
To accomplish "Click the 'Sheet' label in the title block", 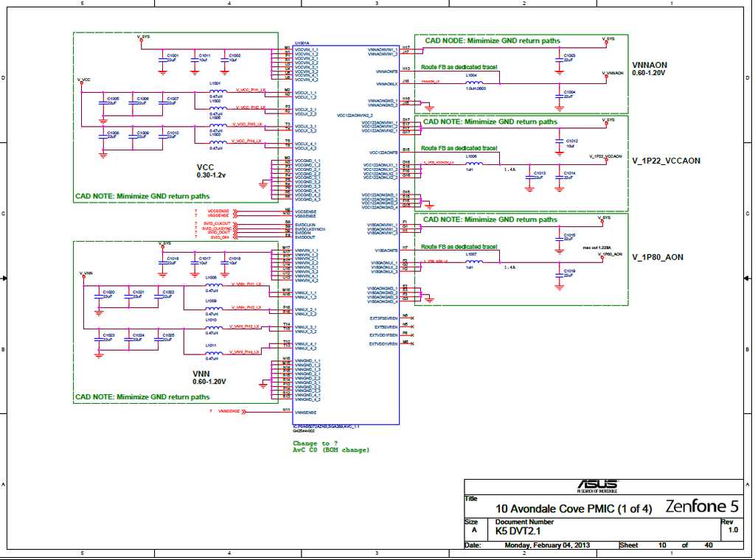I will (628, 545).
